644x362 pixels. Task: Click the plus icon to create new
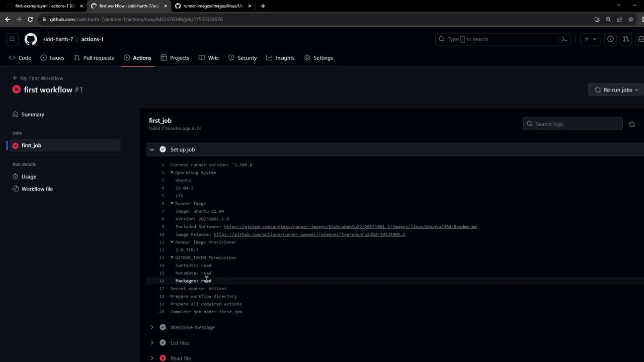(x=587, y=39)
